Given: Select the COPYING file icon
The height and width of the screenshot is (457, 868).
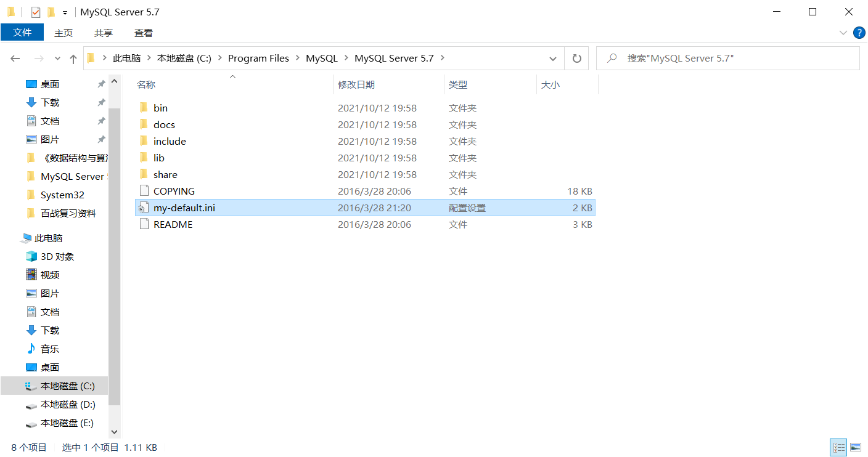Looking at the screenshot, I should pyautogui.click(x=144, y=191).
